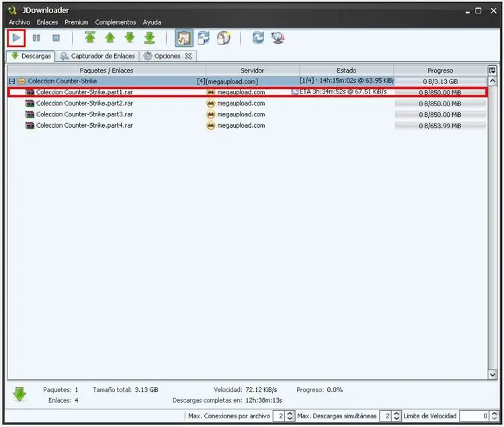Click the Max. Conexiones por archivo field
Image resolution: width=504 pixels, height=427 pixels.
[279, 416]
